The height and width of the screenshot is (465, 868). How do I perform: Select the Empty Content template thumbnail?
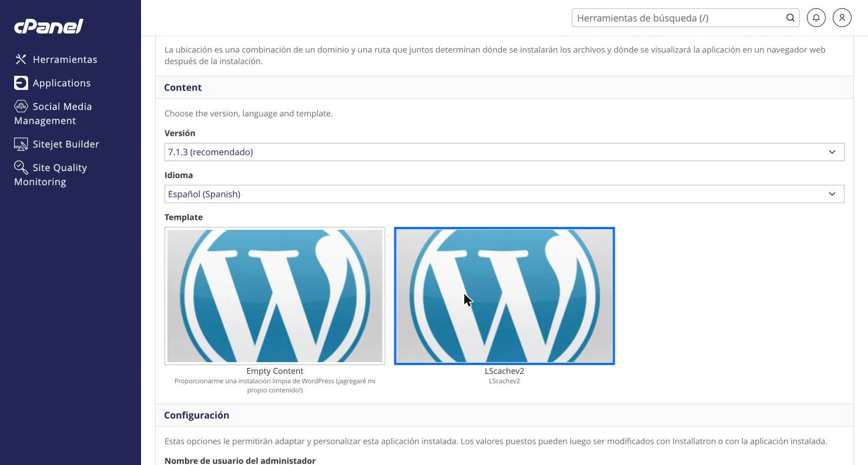[275, 296]
